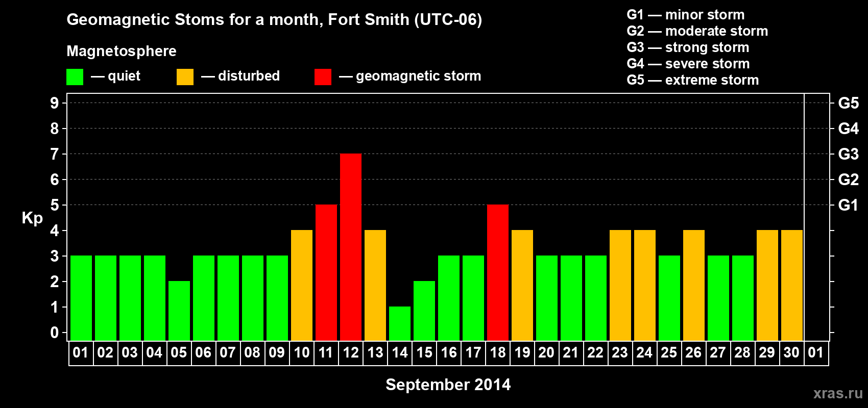Click the day label '30' on the axis

click(x=791, y=352)
